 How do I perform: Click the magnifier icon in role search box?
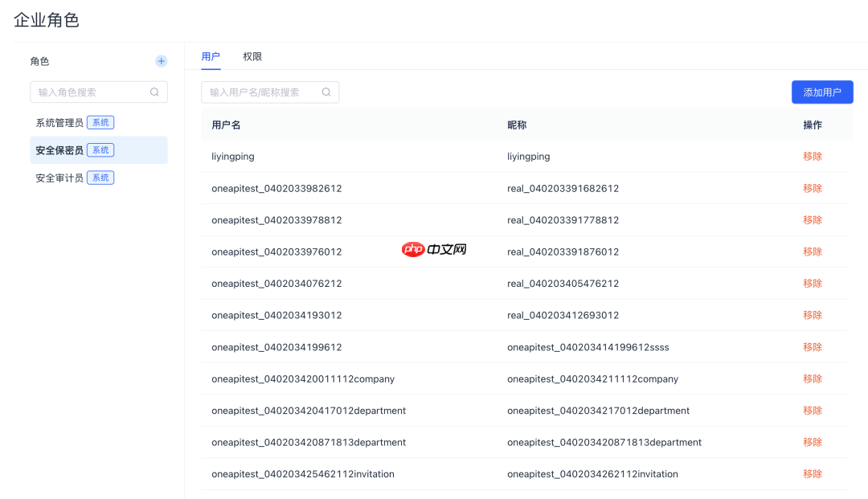[154, 92]
